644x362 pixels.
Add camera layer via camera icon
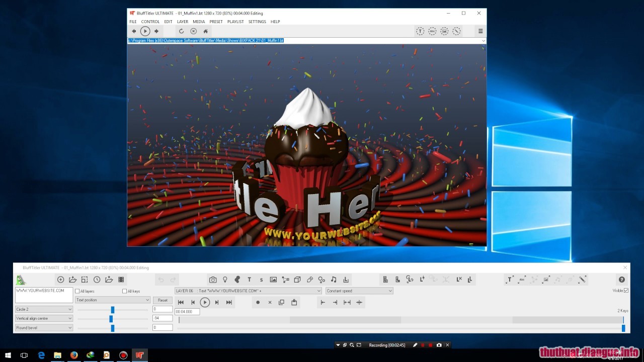pyautogui.click(x=213, y=280)
